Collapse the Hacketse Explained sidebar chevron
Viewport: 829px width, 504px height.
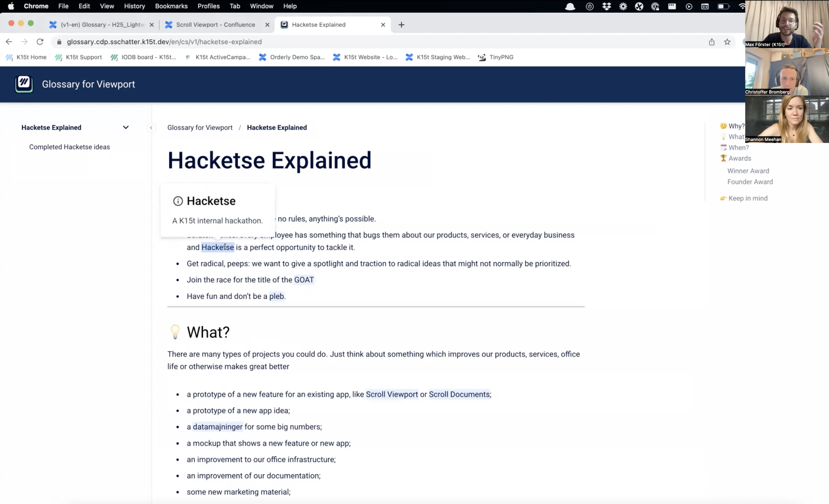pos(125,127)
